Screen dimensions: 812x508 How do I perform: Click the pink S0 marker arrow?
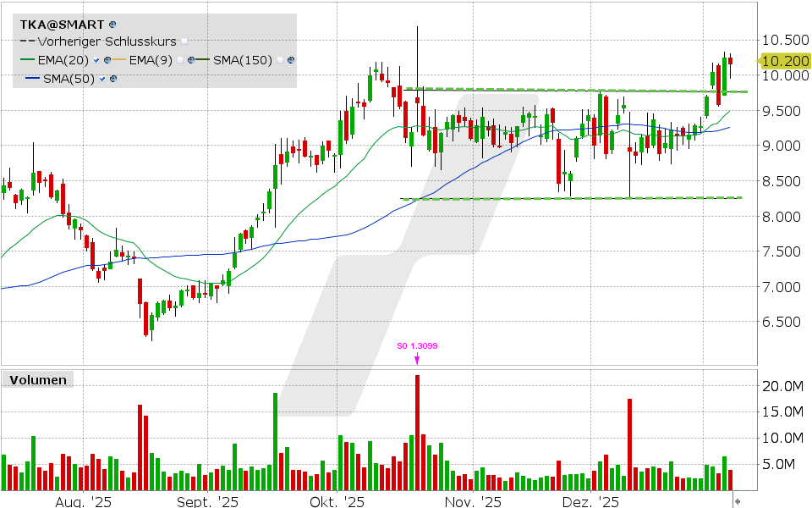click(416, 358)
